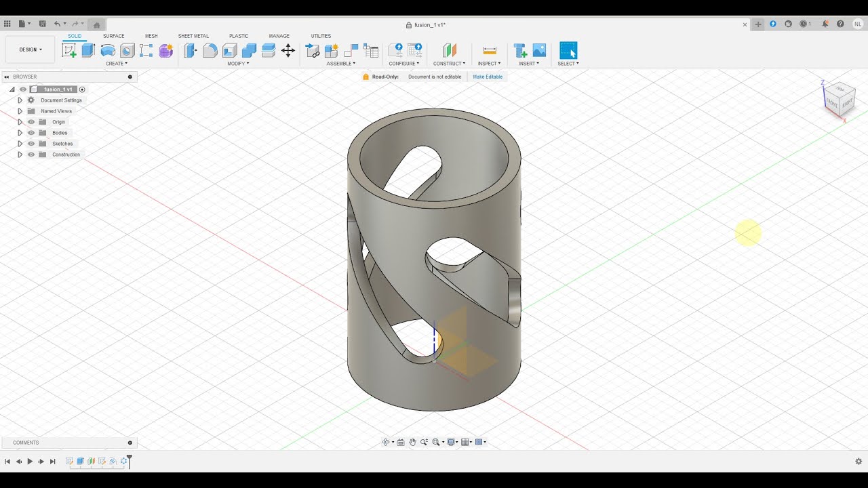The image size is (868, 488).
Task: Open the Bill of Materials table icon
Action: (371, 50)
